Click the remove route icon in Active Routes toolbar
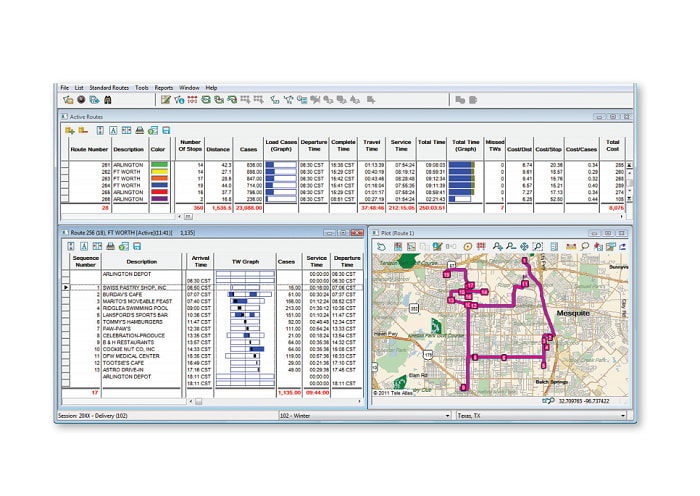This screenshot has height=496, width=700. point(83,130)
